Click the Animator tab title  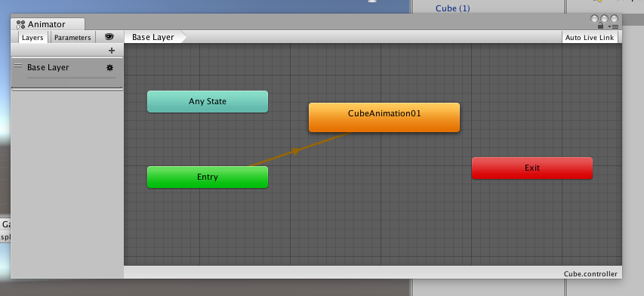(x=46, y=24)
